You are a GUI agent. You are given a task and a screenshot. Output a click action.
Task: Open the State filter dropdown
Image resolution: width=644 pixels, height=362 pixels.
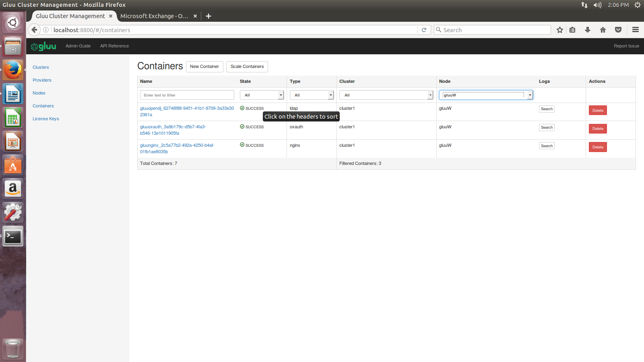click(262, 95)
